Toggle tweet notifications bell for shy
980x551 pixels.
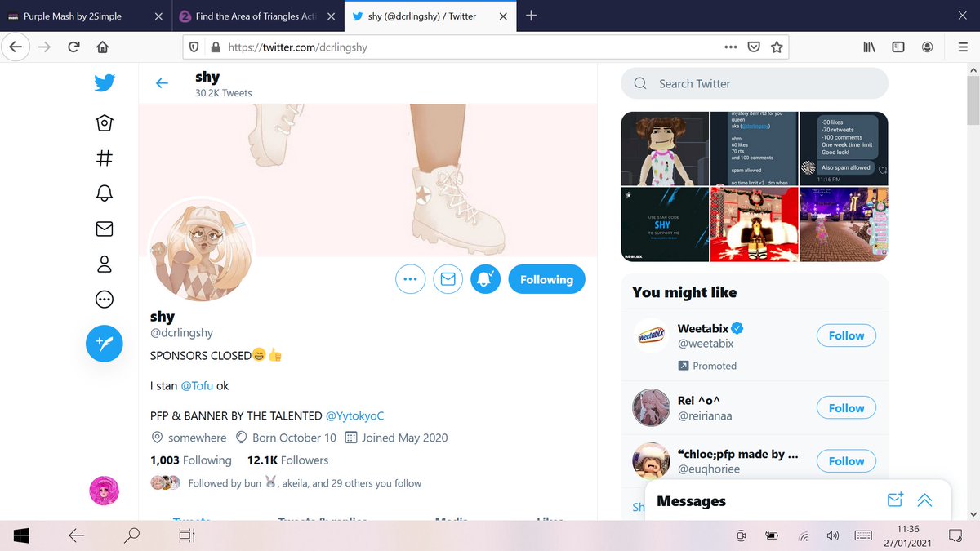point(485,279)
